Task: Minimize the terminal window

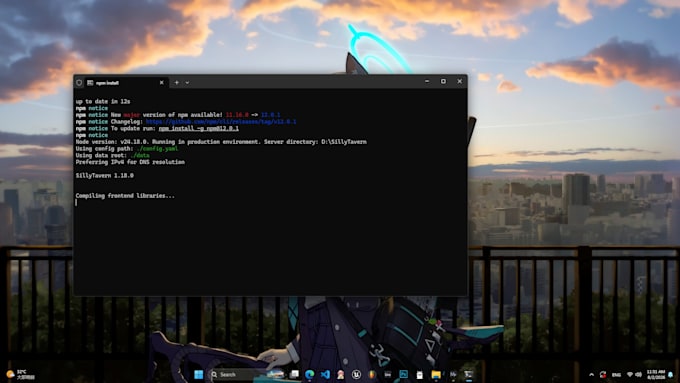Action: coord(427,82)
